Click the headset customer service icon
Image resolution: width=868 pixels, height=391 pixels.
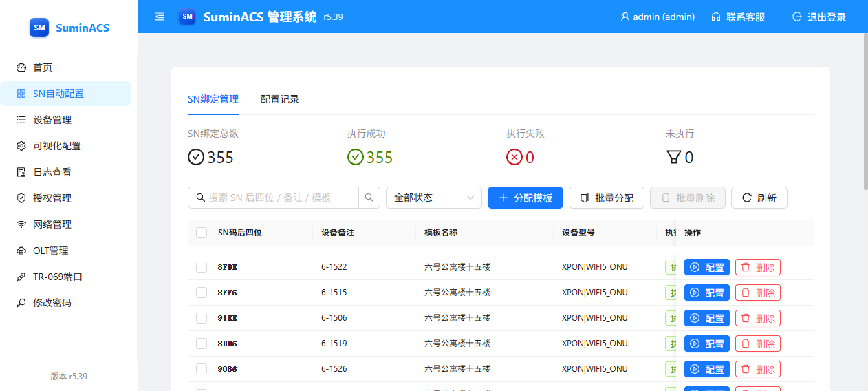716,17
